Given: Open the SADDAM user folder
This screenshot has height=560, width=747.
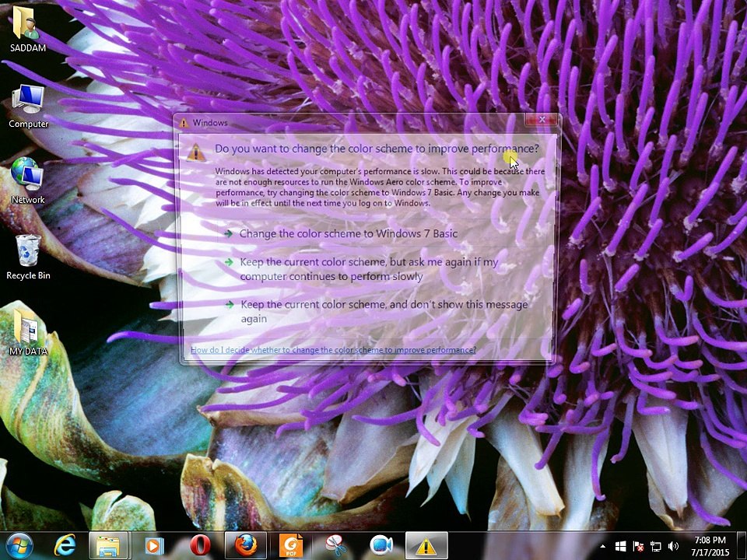Looking at the screenshot, I should coord(28,29).
